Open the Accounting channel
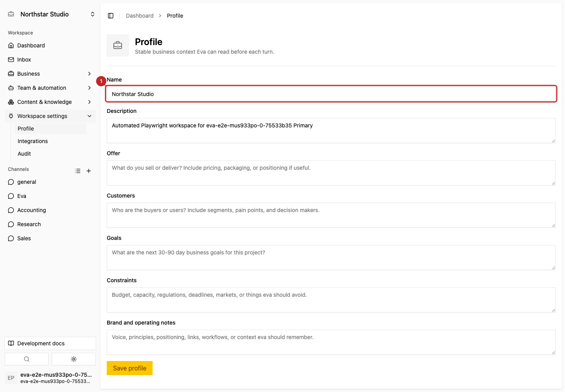565x392 pixels. (x=50, y=210)
